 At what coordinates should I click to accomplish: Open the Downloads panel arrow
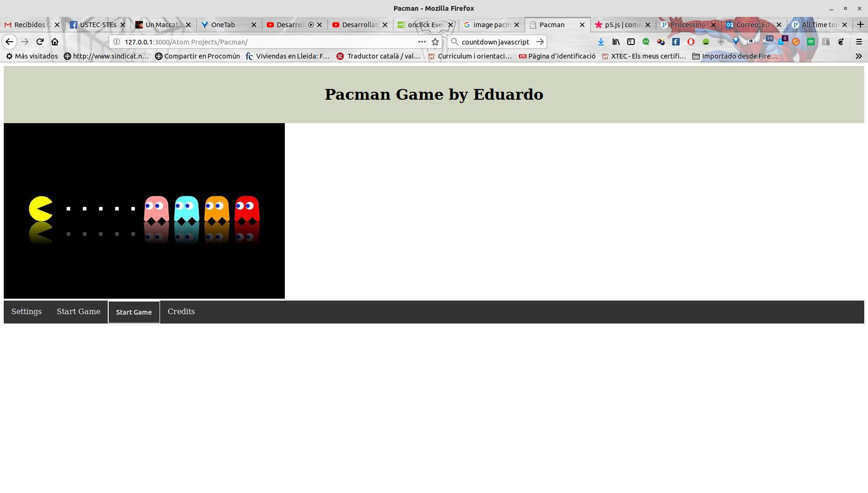coord(601,42)
